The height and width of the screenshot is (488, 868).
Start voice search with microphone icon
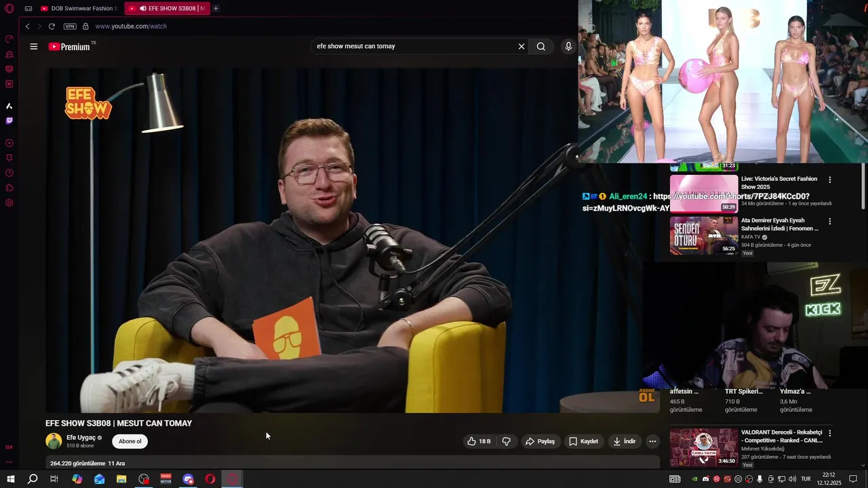568,47
